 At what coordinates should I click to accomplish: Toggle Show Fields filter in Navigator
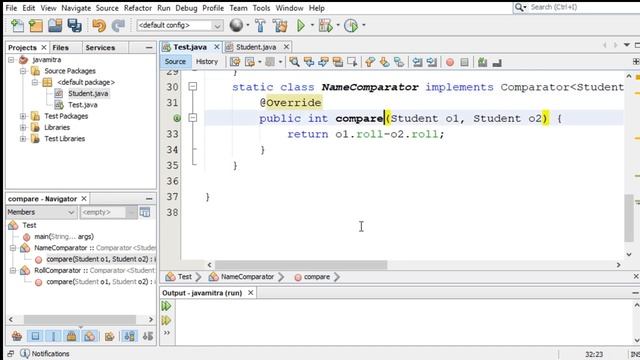35,336
